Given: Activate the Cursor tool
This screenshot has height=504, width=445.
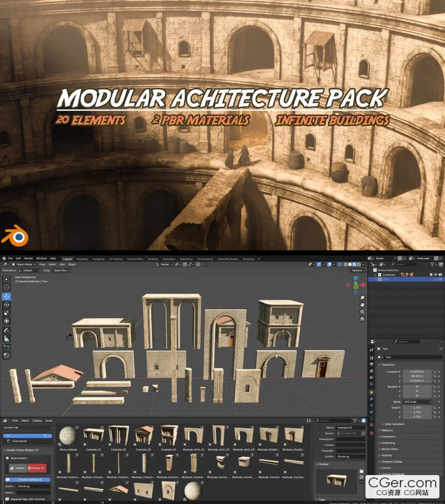Looking at the screenshot, I should click(x=7, y=288).
